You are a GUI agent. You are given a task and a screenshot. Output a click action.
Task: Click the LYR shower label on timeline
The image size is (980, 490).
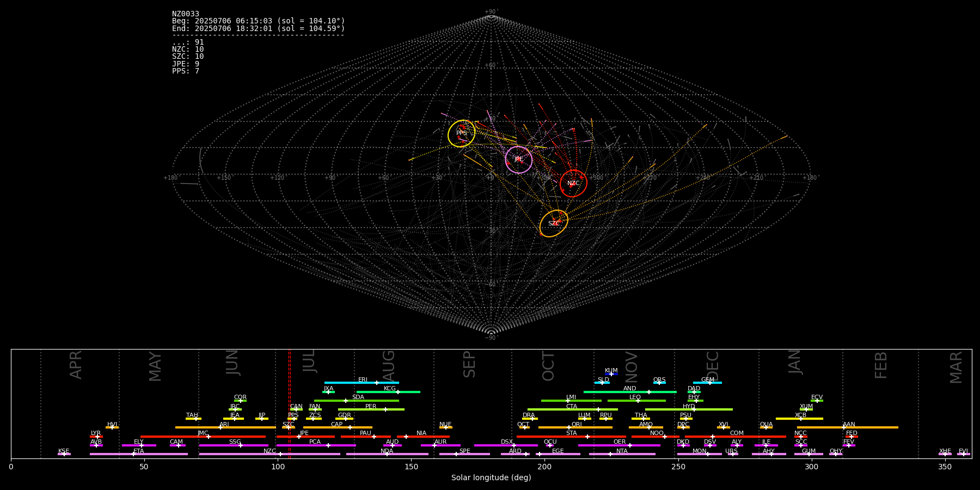tap(96, 433)
